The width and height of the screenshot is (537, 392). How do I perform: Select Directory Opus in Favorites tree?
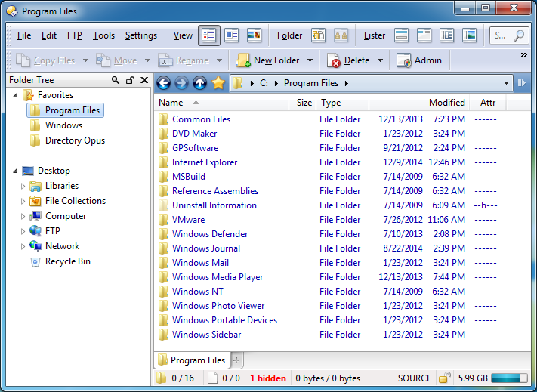click(75, 140)
